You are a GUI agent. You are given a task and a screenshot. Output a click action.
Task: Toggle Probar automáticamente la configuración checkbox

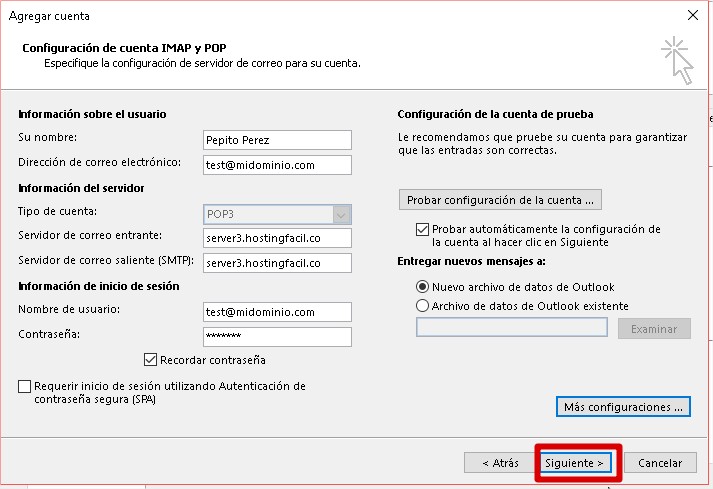(422, 229)
